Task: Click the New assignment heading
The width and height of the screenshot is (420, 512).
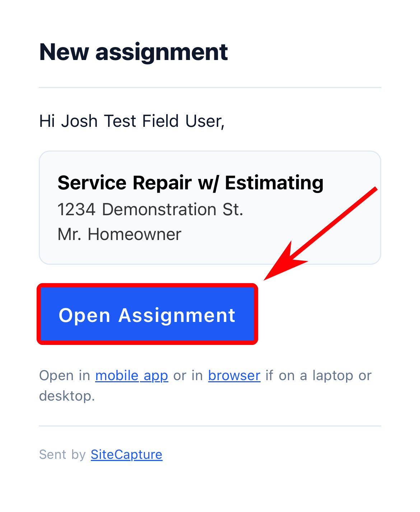Action: [x=133, y=52]
